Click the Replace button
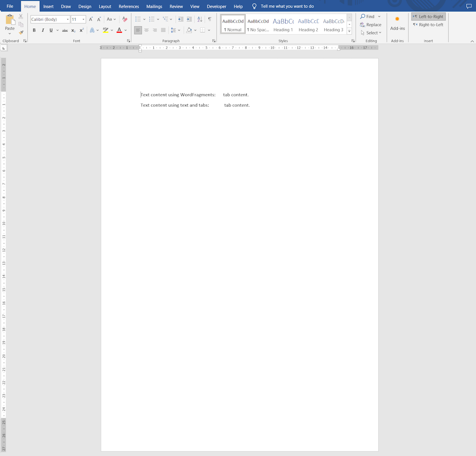 (370, 25)
